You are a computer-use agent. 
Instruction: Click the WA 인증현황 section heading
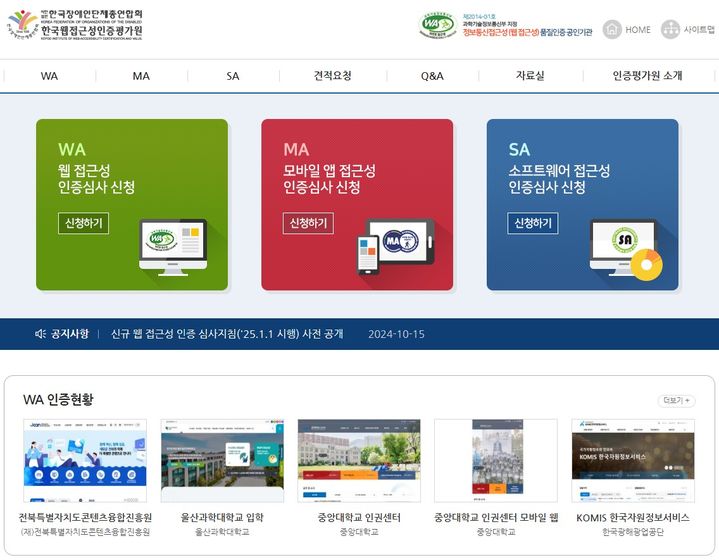pyautogui.click(x=58, y=399)
